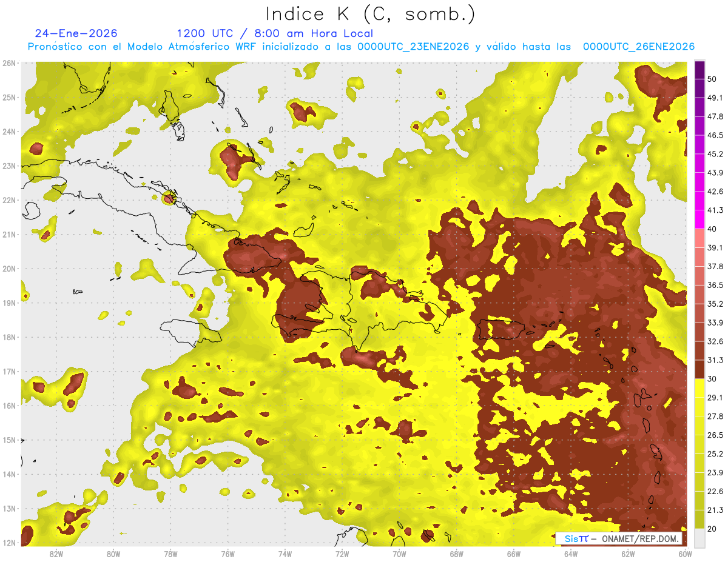Click the longitude label '64W'
This screenshot has height=562, width=728.
571,554
